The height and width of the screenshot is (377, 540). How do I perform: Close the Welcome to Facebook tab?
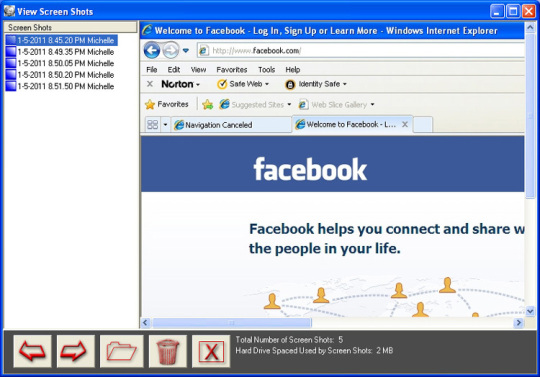405,124
